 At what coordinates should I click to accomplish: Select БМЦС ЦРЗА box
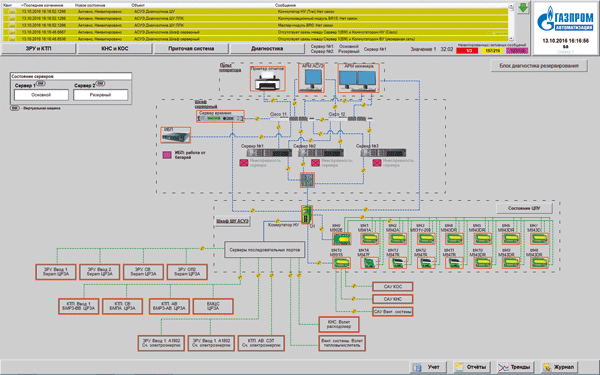coord(213,306)
